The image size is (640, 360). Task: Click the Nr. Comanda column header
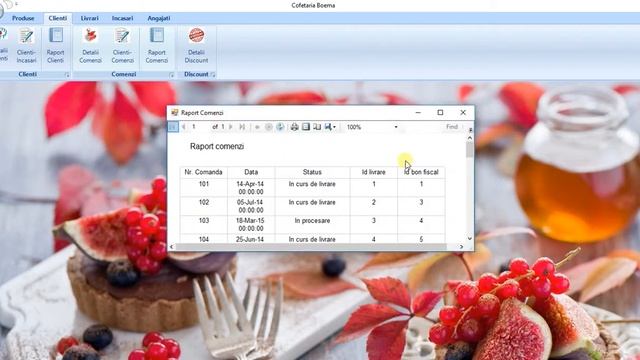tap(203, 172)
